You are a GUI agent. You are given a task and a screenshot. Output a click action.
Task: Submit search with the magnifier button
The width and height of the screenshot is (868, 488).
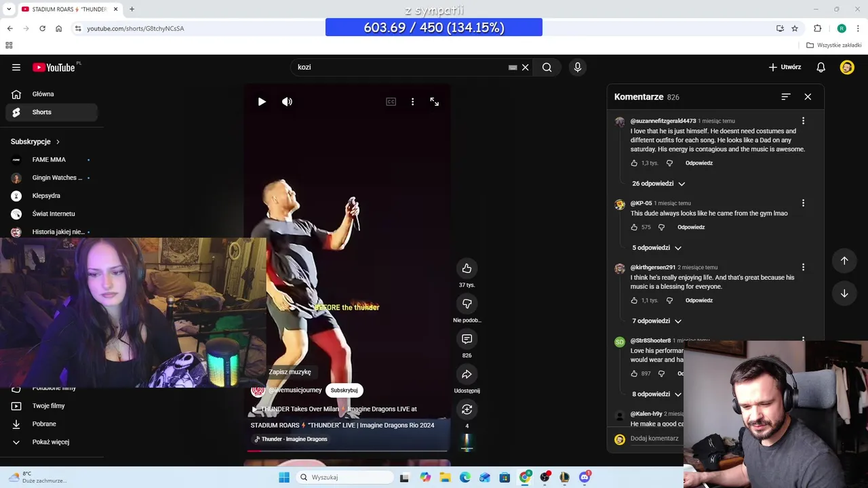pos(547,67)
